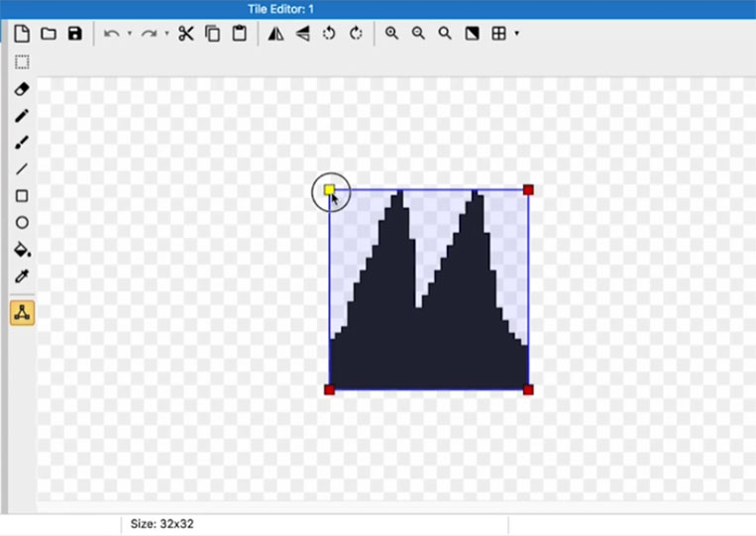756x536 pixels.
Task: Flip the tile horizontally
Action: tap(275, 34)
